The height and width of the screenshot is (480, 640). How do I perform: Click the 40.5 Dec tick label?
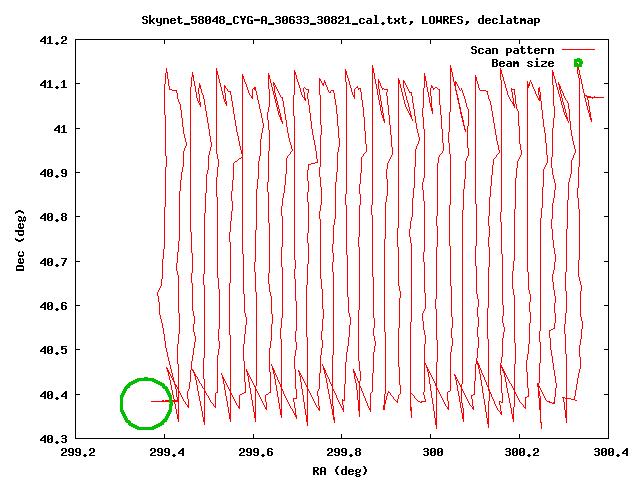[x=53, y=350]
